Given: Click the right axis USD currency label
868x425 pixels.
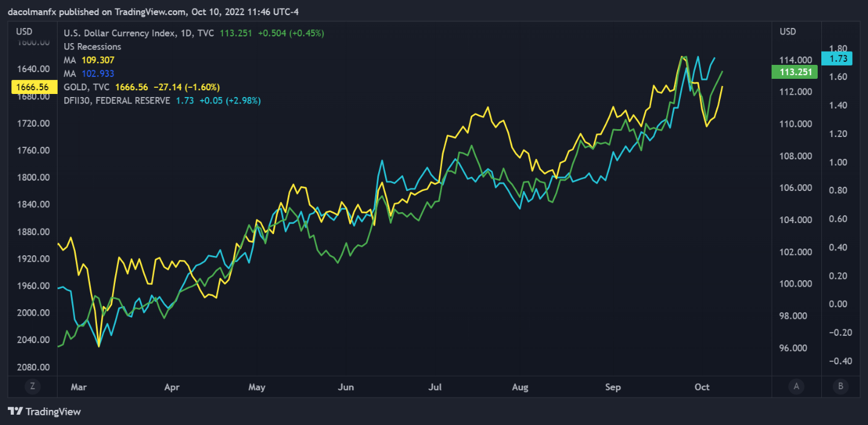Looking at the screenshot, I should coord(788,32).
